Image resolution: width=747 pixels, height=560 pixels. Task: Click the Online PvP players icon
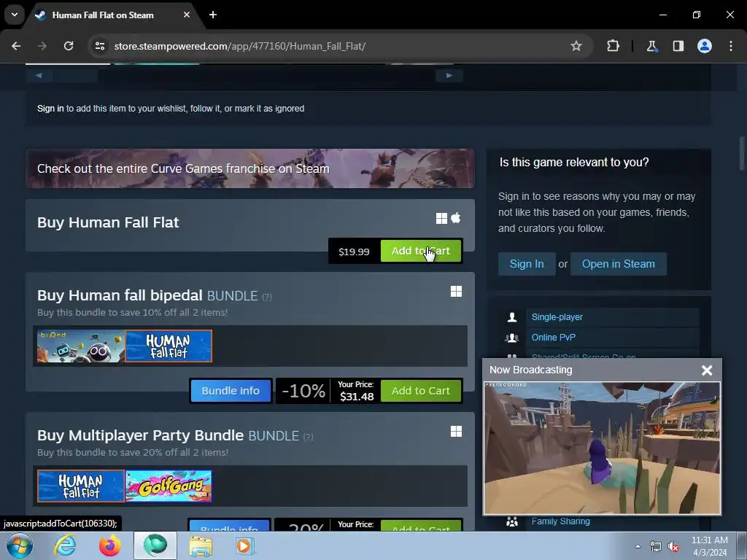[512, 338]
